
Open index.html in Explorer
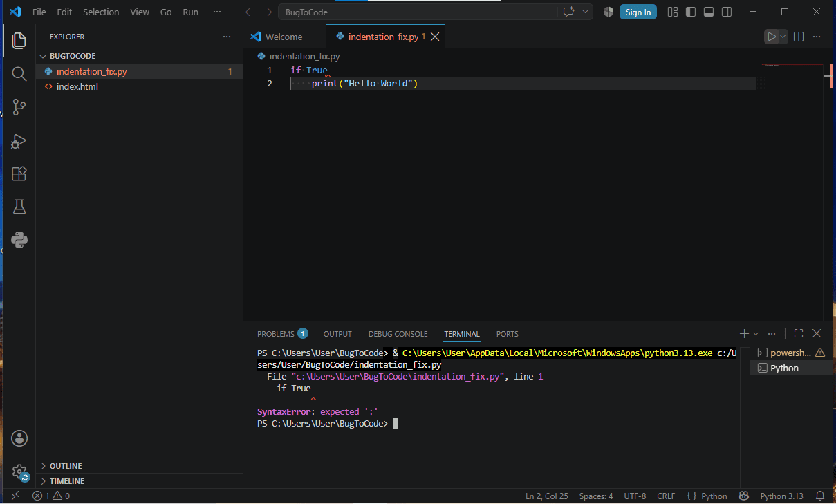[139, 87]
